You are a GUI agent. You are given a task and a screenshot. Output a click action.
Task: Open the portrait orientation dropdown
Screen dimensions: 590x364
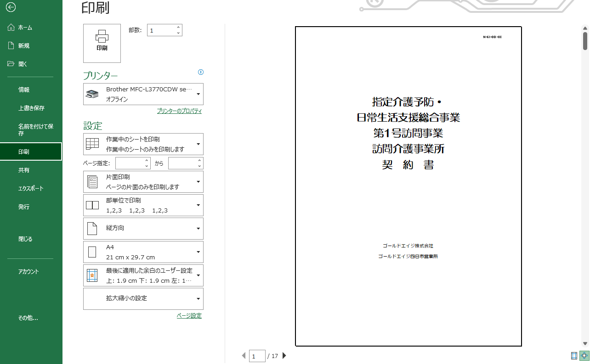(143, 228)
